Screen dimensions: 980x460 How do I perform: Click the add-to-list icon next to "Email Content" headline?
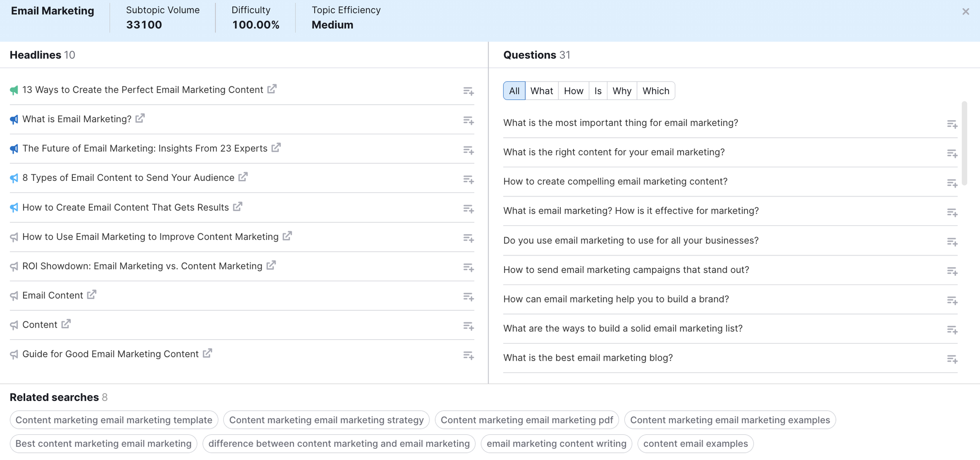point(468,296)
